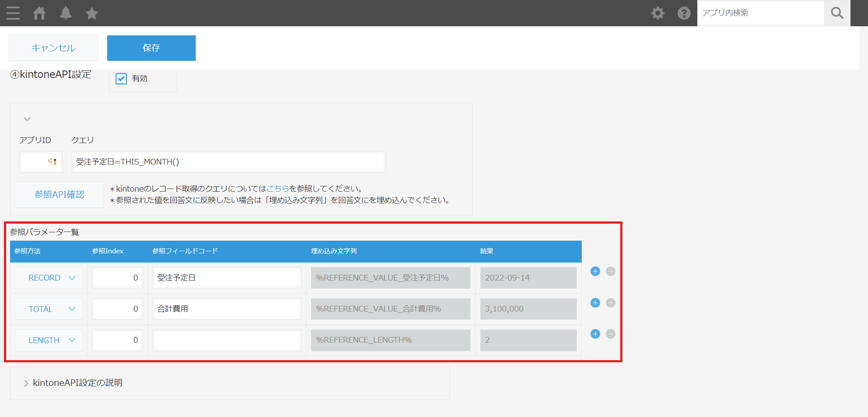
Task: Open the notifications bell
Action: click(66, 13)
